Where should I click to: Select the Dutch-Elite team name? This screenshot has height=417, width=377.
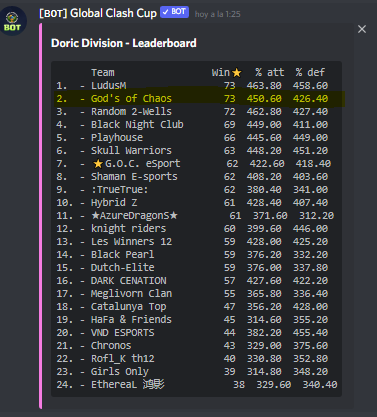tap(123, 267)
